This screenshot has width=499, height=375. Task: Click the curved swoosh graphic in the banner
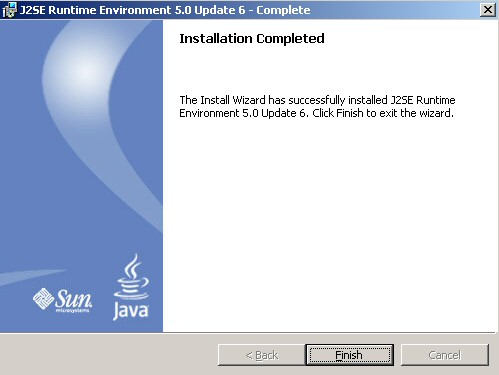click(x=110, y=133)
